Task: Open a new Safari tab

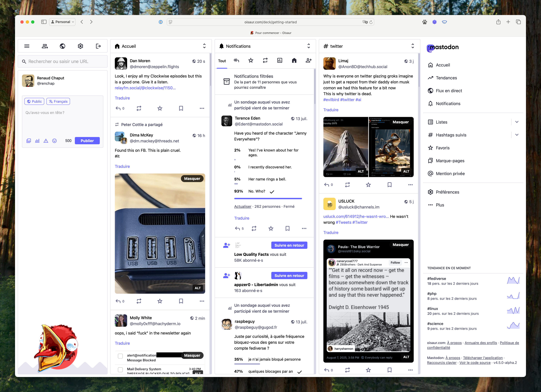Action: pyautogui.click(x=508, y=22)
